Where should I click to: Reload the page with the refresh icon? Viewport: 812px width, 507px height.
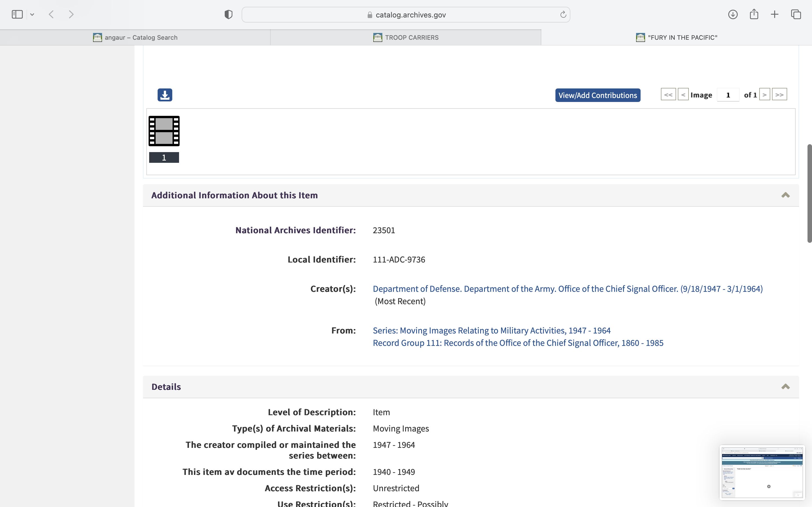click(x=563, y=14)
